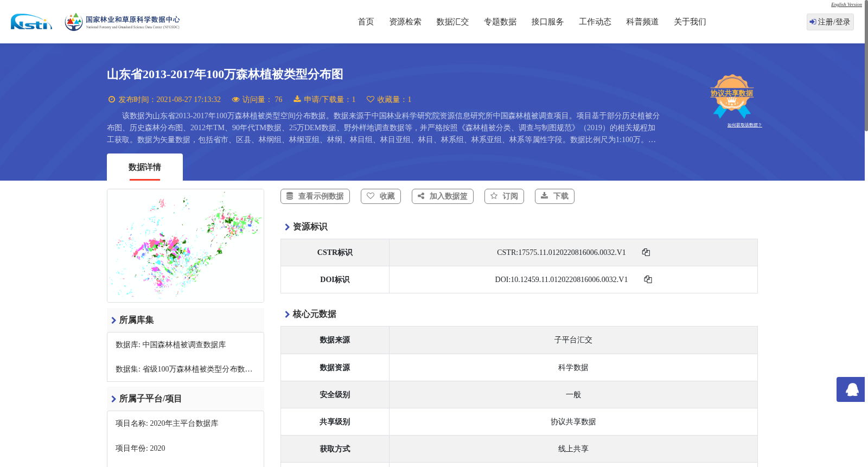868x467 pixels.
Task: Click the 线上共享 cell
Action: 573,449
